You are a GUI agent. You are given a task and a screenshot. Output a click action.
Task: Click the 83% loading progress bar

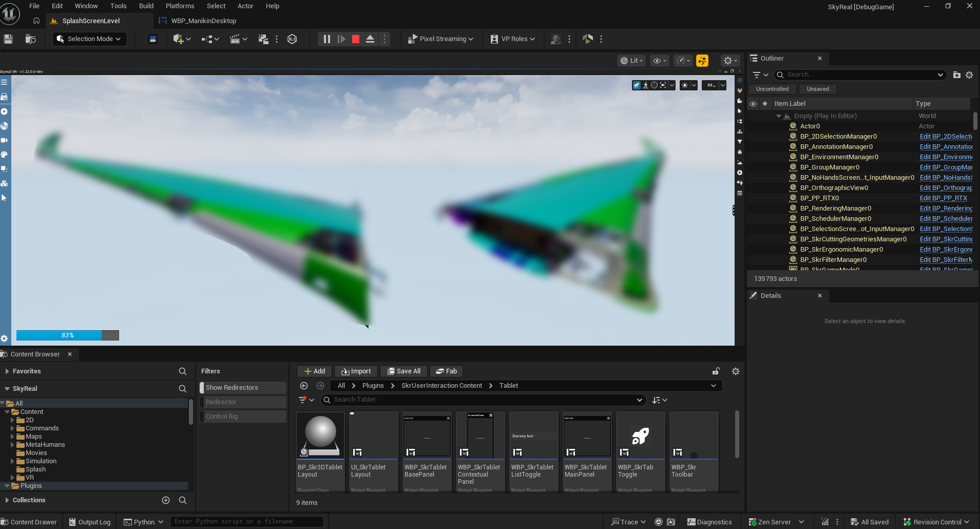pyautogui.click(x=67, y=335)
